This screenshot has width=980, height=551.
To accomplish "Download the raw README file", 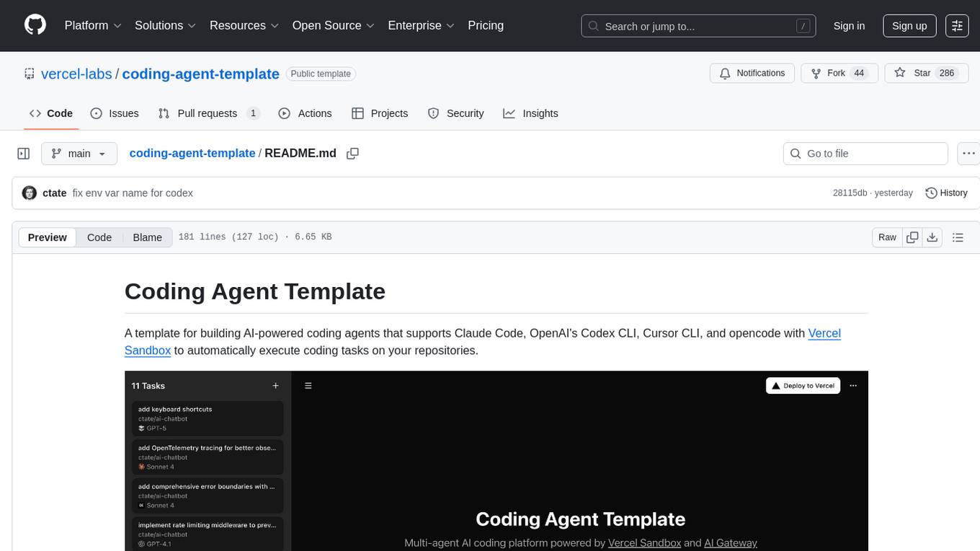I will pos(932,237).
